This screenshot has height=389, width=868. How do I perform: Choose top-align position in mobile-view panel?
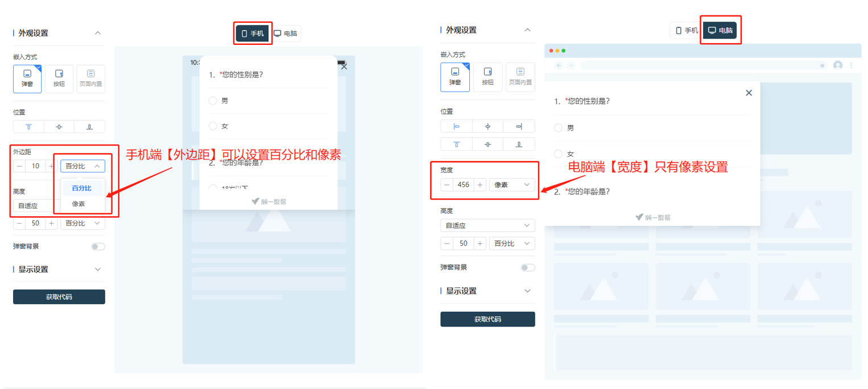(28, 127)
